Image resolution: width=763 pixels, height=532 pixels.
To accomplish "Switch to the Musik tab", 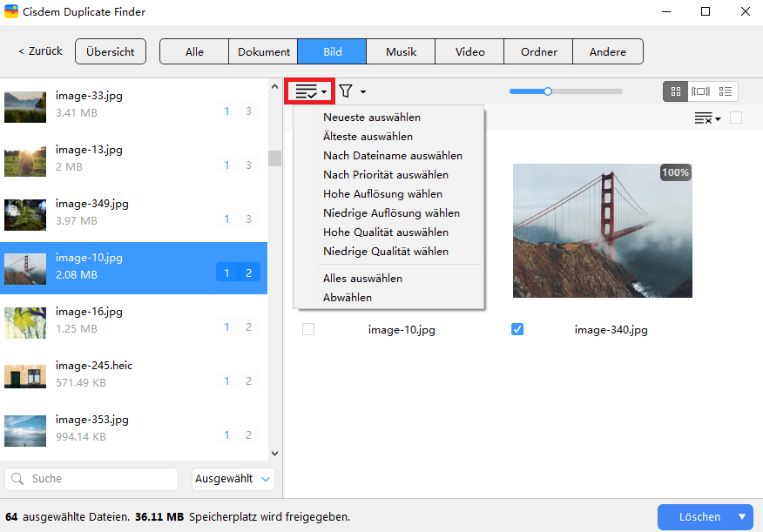I will [x=401, y=51].
